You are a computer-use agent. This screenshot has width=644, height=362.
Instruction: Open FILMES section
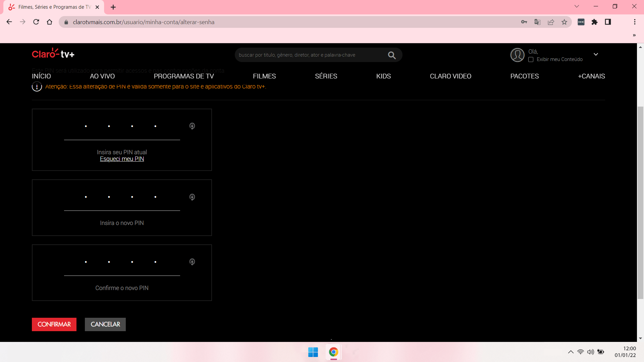[x=264, y=76]
